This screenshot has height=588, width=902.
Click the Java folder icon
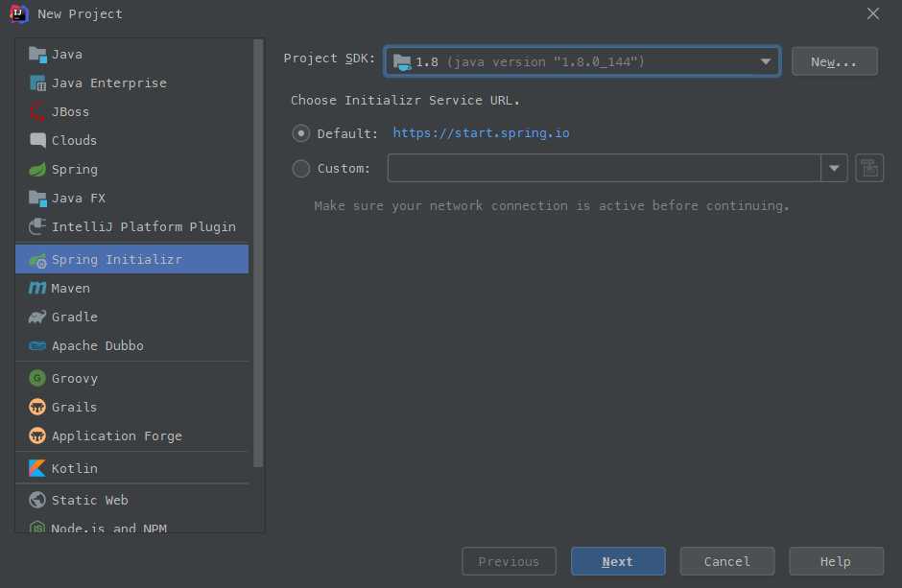point(37,55)
